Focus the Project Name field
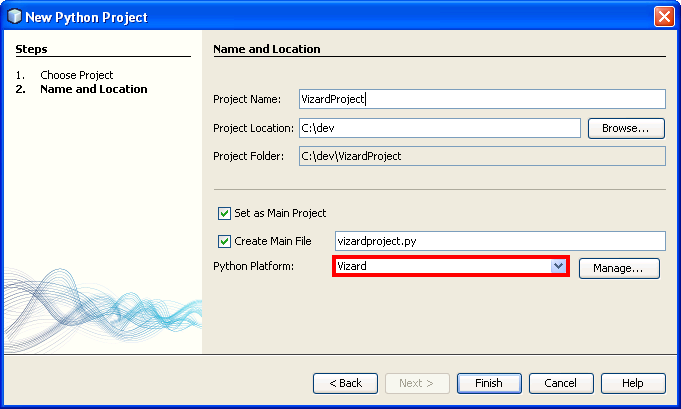The height and width of the screenshot is (409, 681). click(x=482, y=99)
